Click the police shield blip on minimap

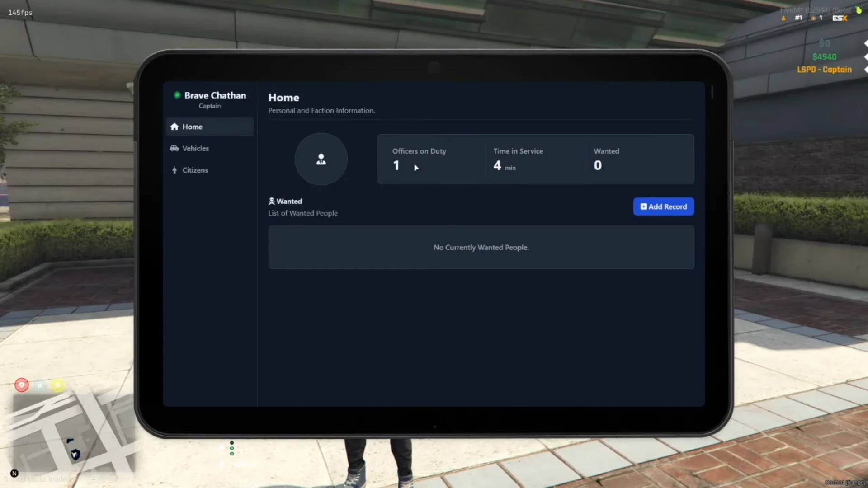(75, 454)
